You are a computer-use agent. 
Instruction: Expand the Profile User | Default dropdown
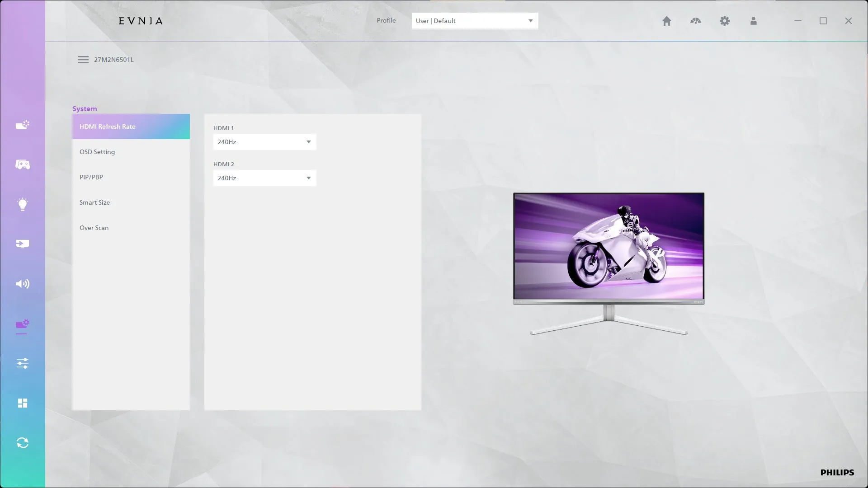[475, 21]
